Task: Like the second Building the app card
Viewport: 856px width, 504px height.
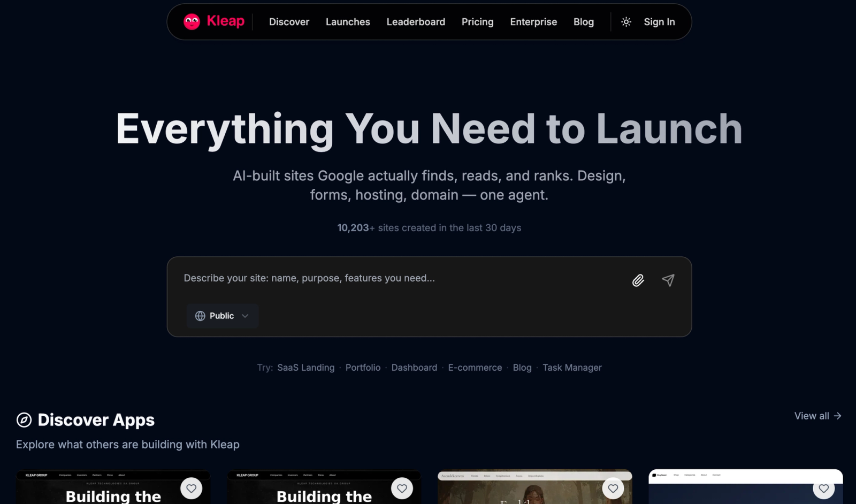Action: point(402,488)
